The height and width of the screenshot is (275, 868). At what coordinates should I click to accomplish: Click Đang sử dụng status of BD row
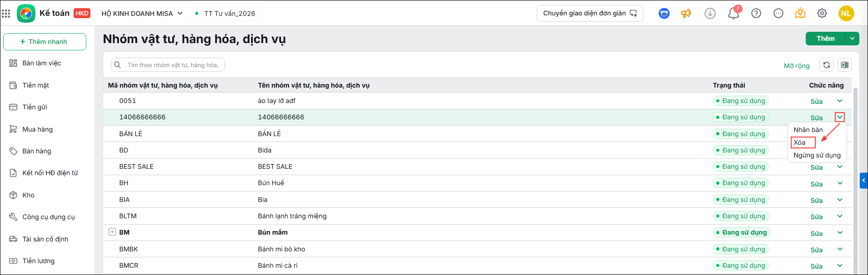[741, 150]
